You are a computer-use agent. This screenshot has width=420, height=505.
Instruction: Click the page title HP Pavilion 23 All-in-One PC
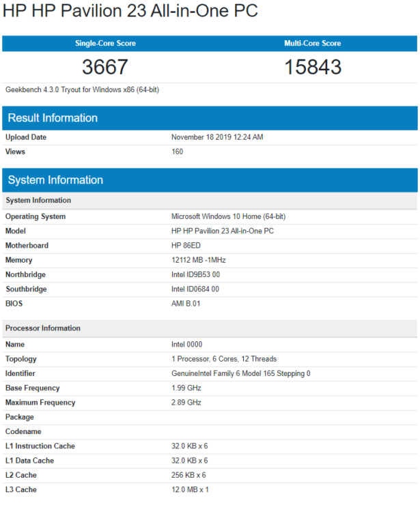tap(130, 11)
